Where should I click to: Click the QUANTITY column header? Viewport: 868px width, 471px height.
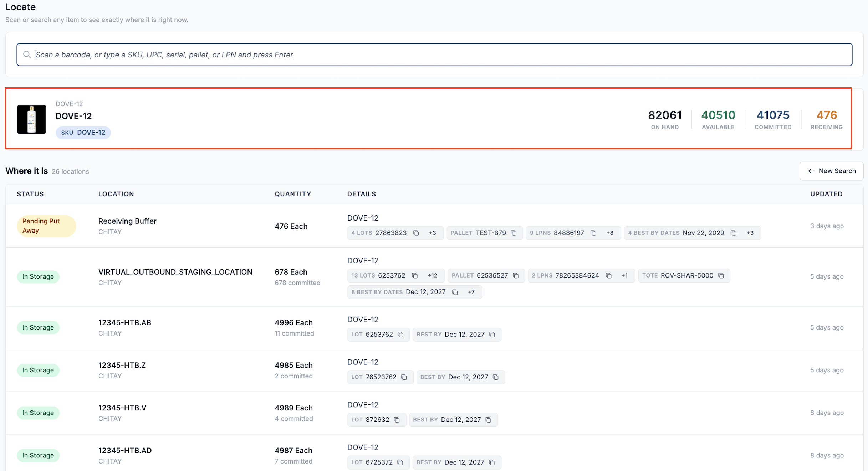click(x=293, y=194)
